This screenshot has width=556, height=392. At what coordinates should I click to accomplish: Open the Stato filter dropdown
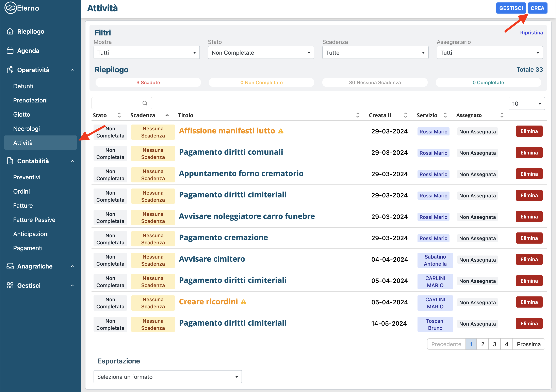pyautogui.click(x=261, y=52)
